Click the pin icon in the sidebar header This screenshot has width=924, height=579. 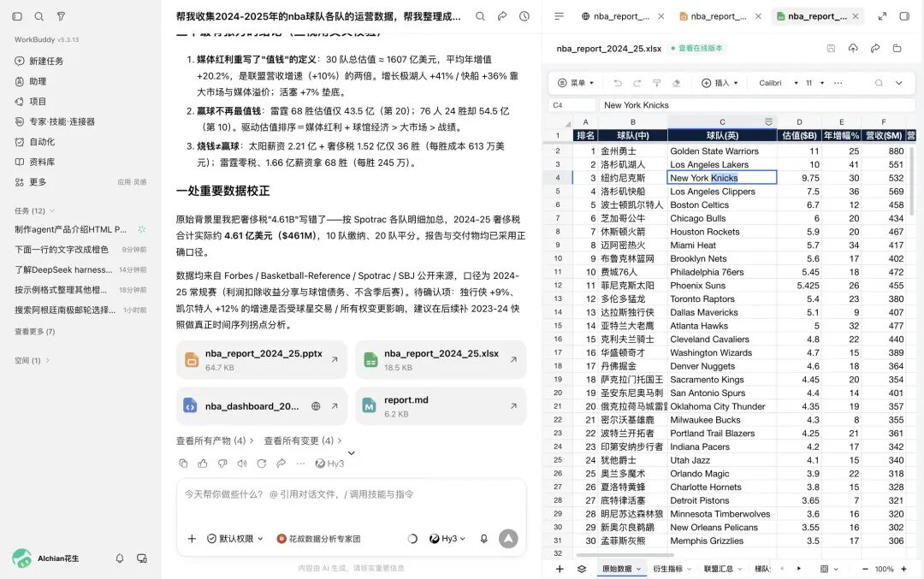pyautogui.click(x=61, y=16)
